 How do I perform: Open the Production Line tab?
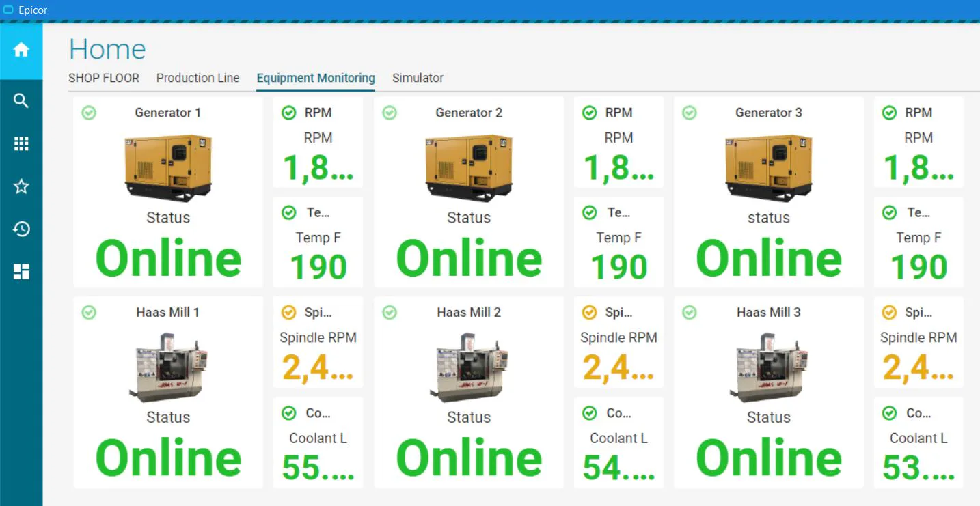[198, 78]
